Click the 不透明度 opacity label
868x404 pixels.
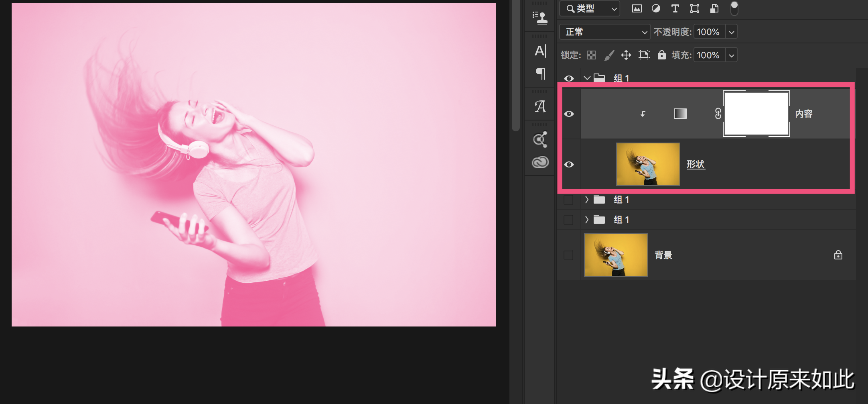(673, 32)
